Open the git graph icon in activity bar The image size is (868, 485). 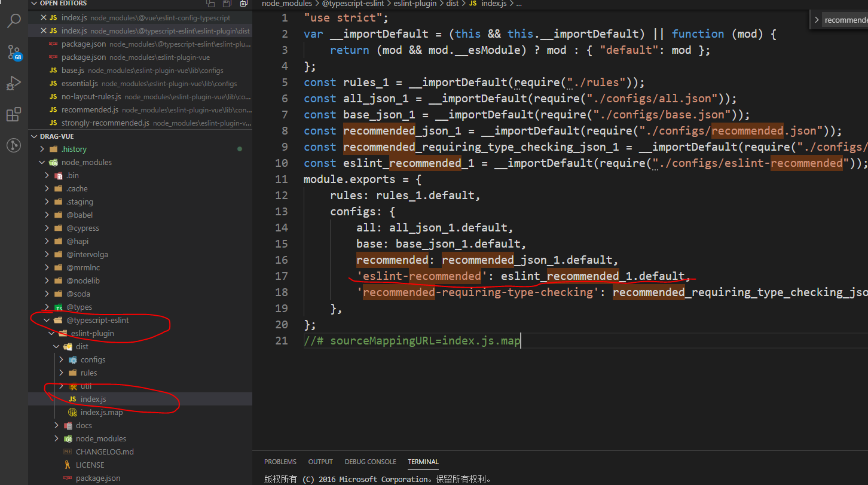14,145
